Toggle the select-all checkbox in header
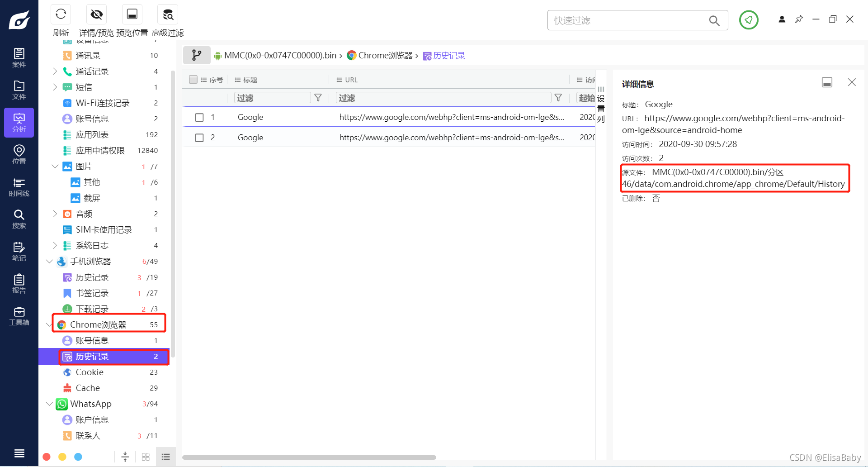The image size is (868, 467). point(193,80)
